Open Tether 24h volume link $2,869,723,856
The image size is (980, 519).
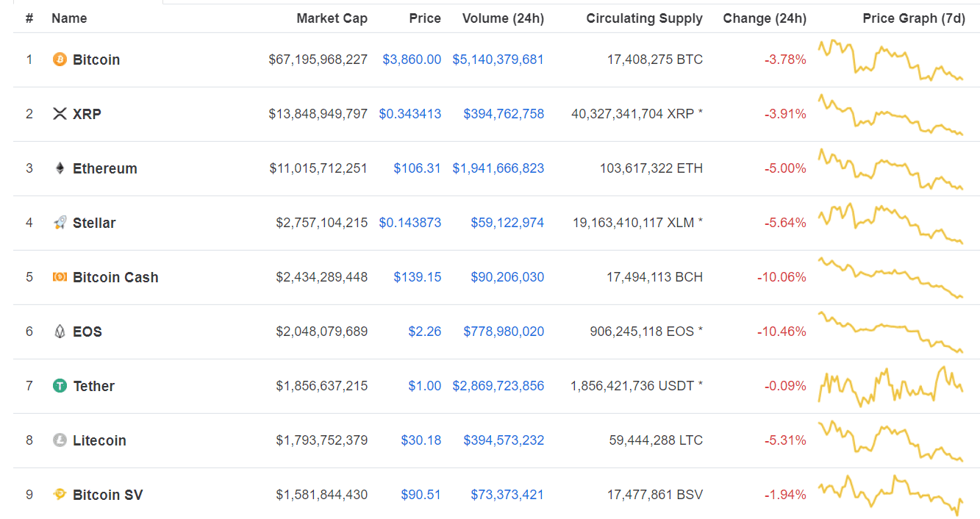pyautogui.click(x=498, y=386)
